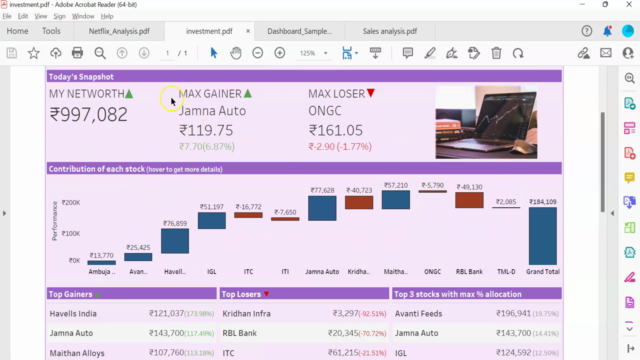Send file by email icon
640x360 pixels.
click(x=606, y=53)
